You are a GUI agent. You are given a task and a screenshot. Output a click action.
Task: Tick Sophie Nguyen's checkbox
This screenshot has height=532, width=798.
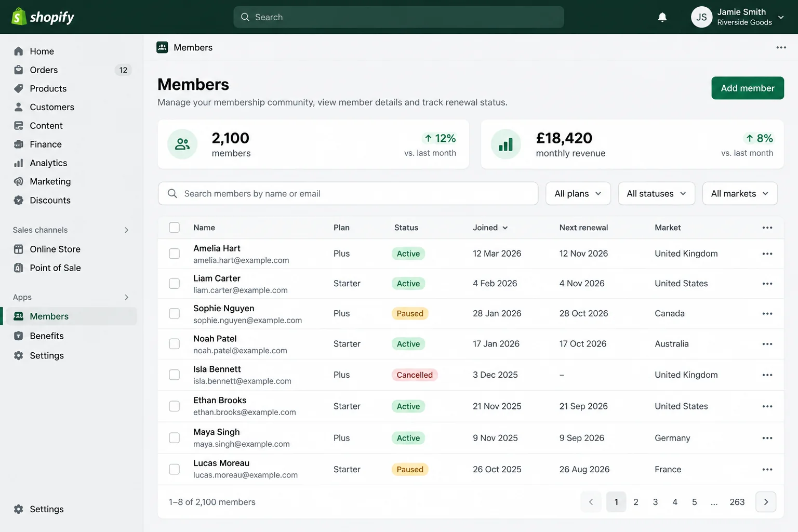pos(175,314)
